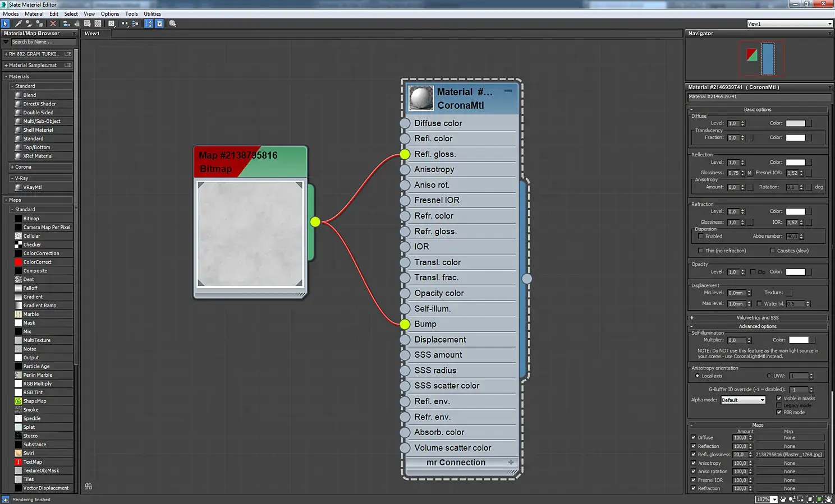The width and height of the screenshot is (835, 504).
Task: Click the green ShapeMap icon
Action: [18, 401]
